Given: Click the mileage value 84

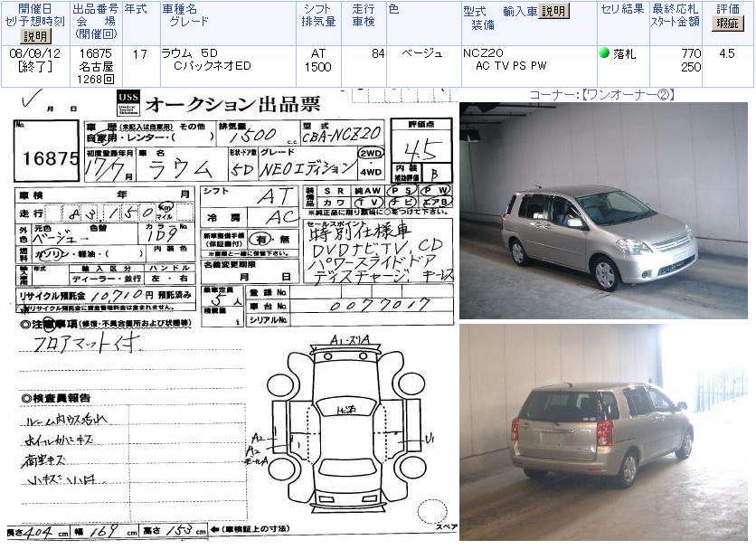Looking at the screenshot, I should pyautogui.click(x=378, y=53).
